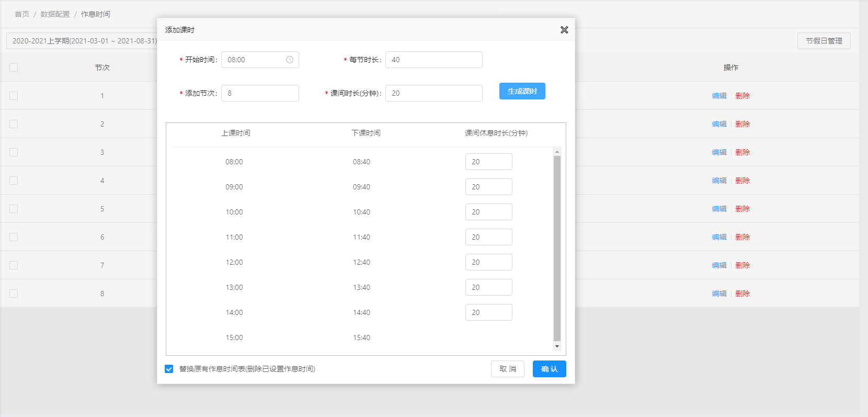Image resolution: width=868 pixels, height=417 pixels.
Task: Click 编辑 for period 4
Action: 719,181
